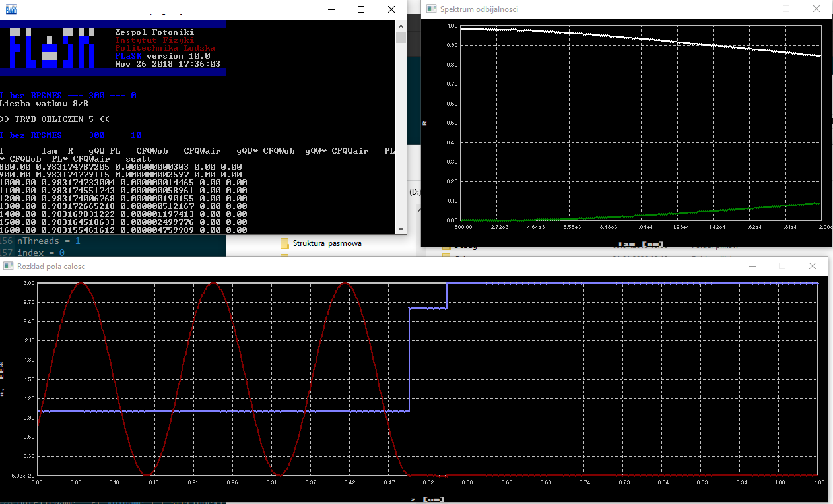This screenshot has height=504, width=833.
Task: Click the Rozklad pola calosc window icon
Action: pos(8,266)
